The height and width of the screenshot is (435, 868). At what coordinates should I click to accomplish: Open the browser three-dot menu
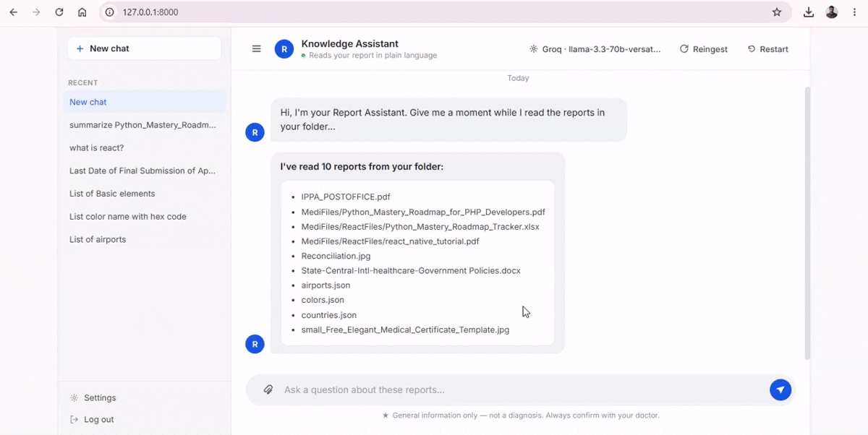[854, 12]
